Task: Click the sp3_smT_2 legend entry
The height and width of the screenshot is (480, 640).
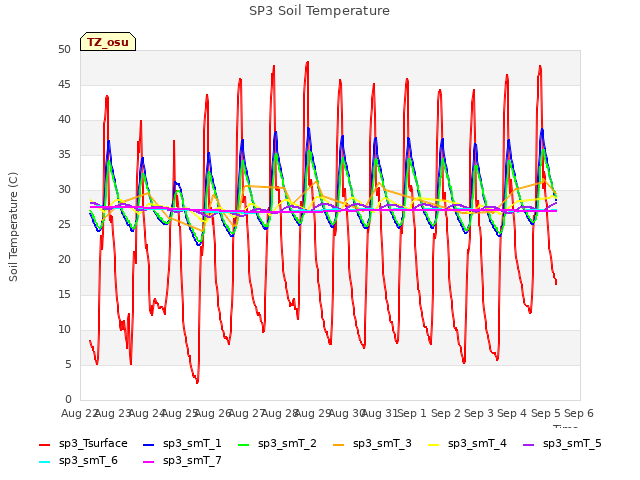Action: point(277,444)
